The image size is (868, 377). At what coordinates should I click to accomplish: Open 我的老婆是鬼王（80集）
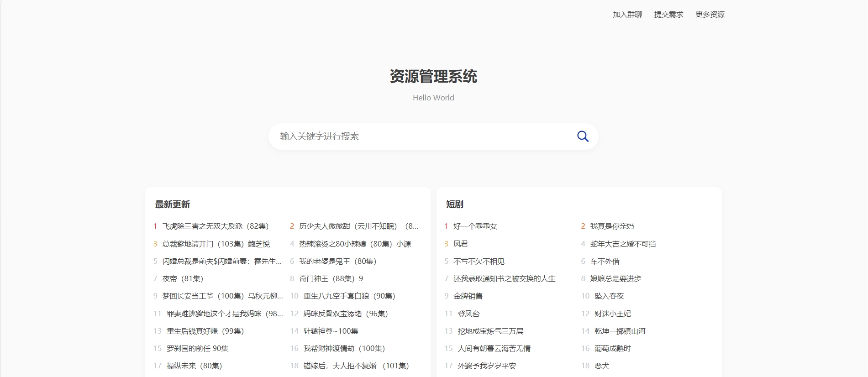pos(338,261)
